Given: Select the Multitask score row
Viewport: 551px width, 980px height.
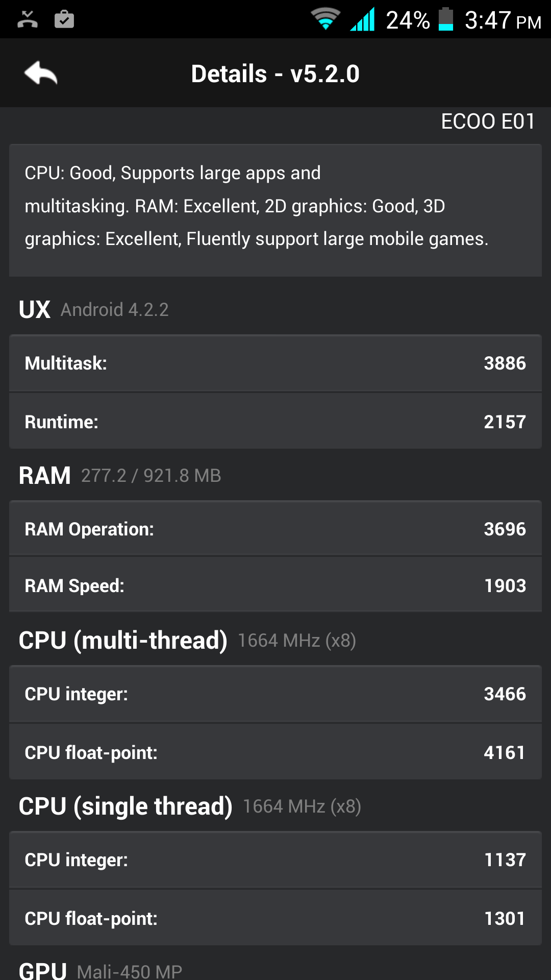Looking at the screenshot, I should point(275,363).
